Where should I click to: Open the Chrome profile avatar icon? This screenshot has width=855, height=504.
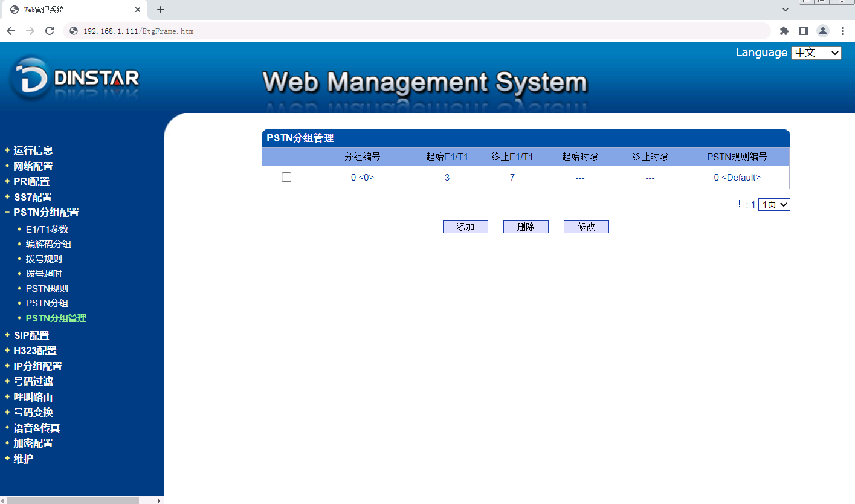coord(822,31)
